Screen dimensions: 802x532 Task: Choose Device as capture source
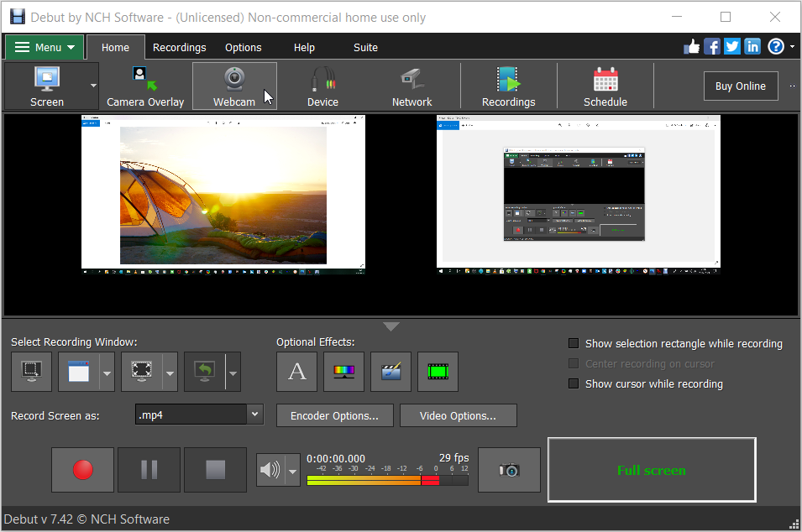pyautogui.click(x=322, y=86)
